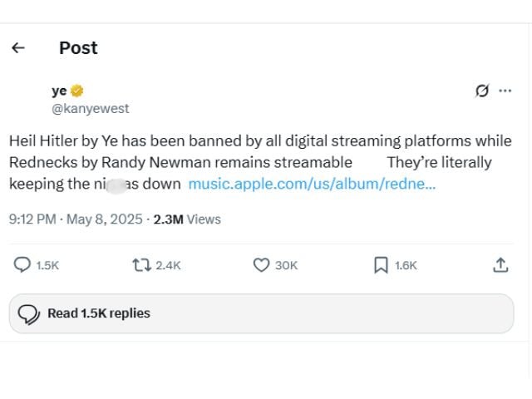
Task: Open the Grok slashed-circle icon
Action: pos(482,91)
